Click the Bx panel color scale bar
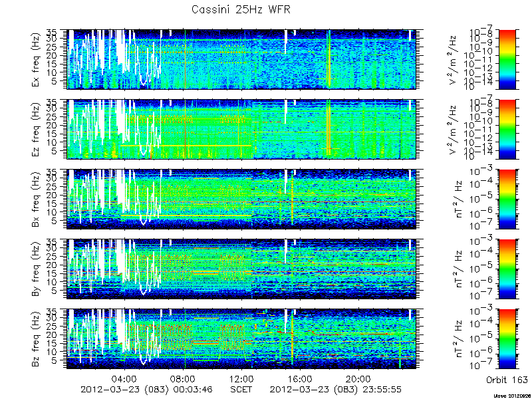 pos(507,199)
